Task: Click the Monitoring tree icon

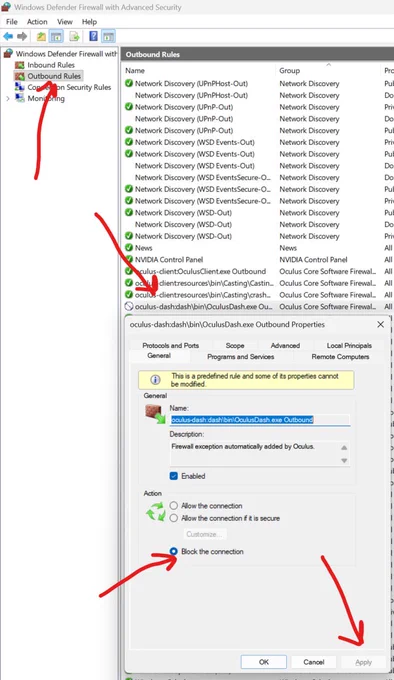Action: point(20,98)
